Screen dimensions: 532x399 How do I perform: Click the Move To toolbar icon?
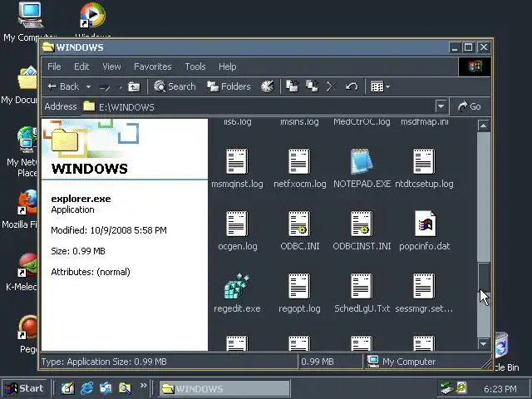[x=292, y=86]
